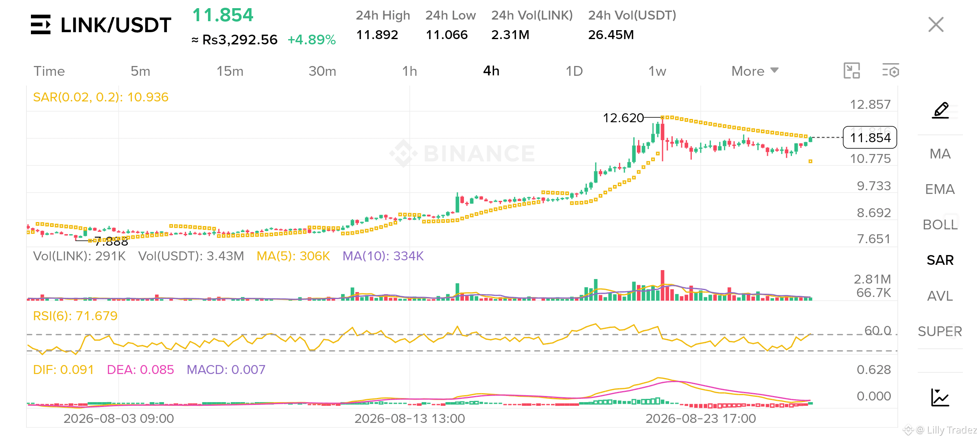
Task: Switch to the Time interval tab
Action: click(49, 71)
